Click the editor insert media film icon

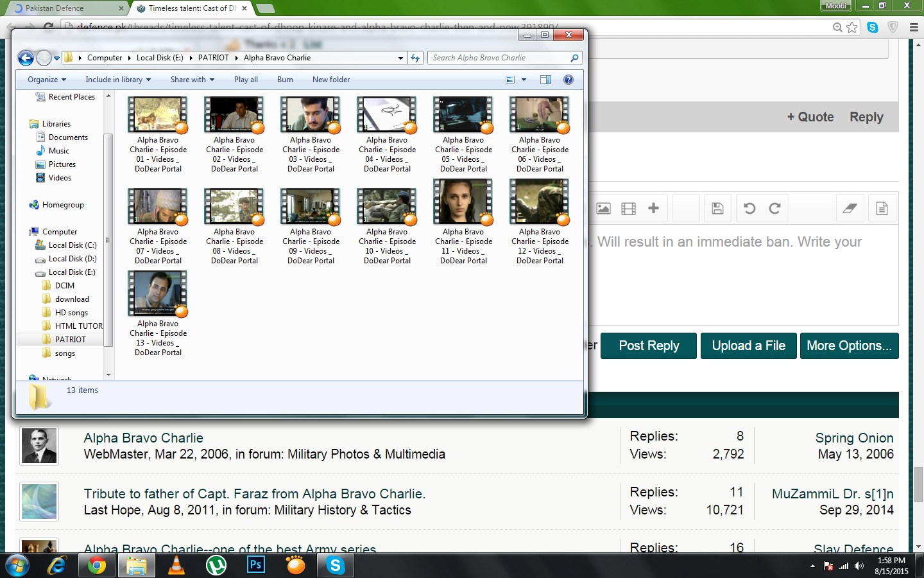pos(629,209)
